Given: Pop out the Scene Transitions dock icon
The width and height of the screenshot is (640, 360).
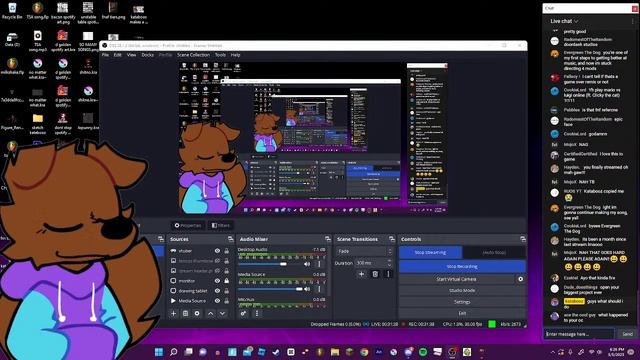Looking at the screenshot, I should (x=392, y=239).
